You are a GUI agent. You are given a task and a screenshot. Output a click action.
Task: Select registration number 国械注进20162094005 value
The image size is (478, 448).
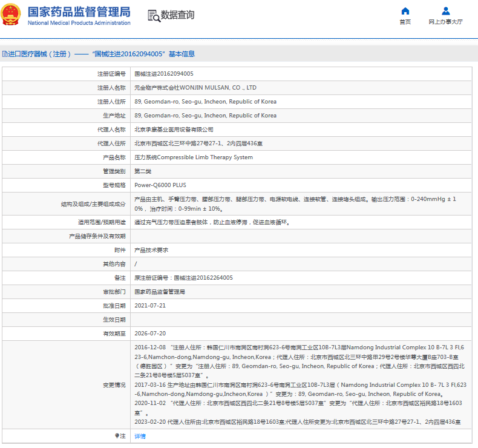(x=164, y=74)
